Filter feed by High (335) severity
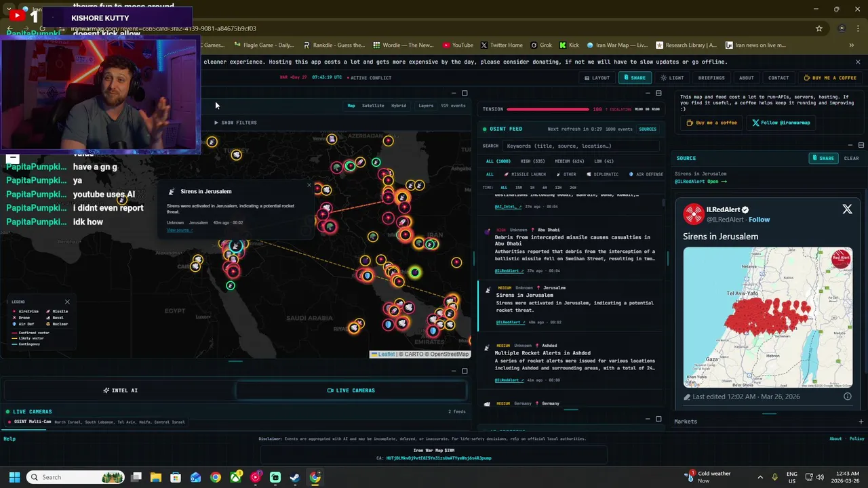Image resolution: width=868 pixels, height=488 pixels. tap(532, 161)
